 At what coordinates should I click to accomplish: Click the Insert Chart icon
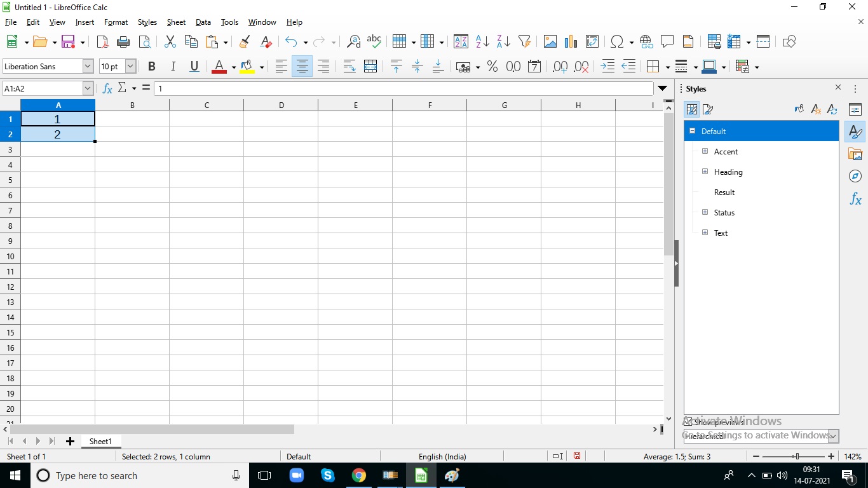tap(571, 42)
